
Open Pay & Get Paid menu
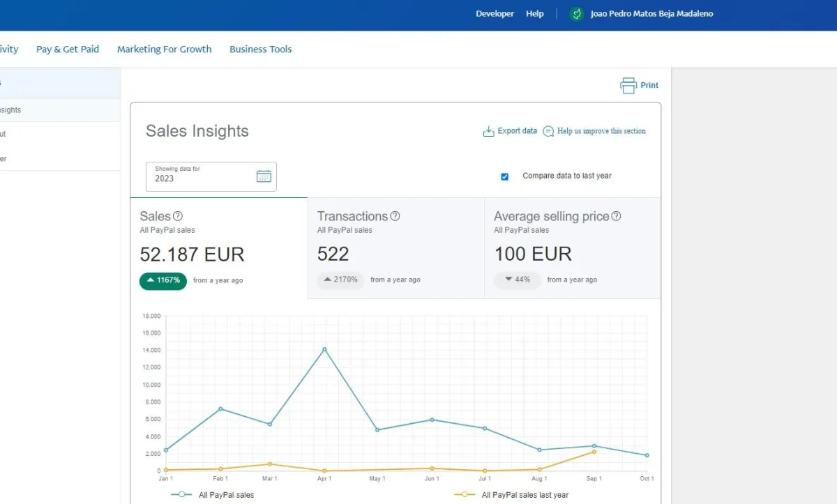pos(68,49)
